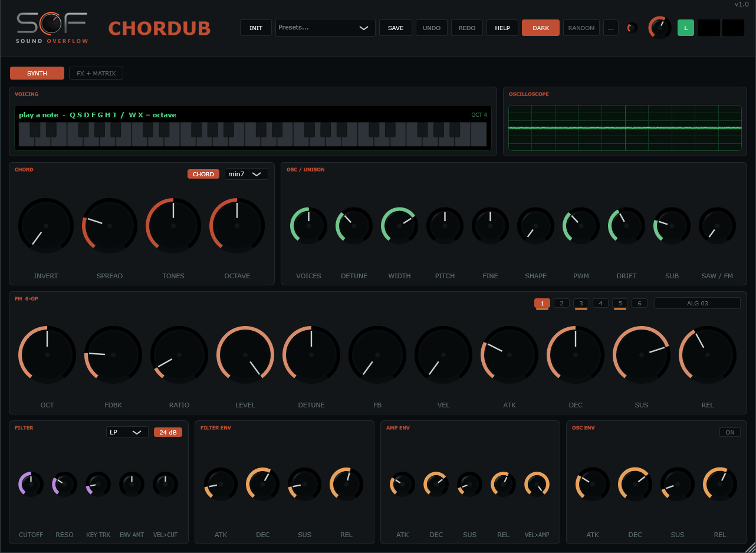
Task: Click the FM RATIO knob
Action: (x=179, y=355)
